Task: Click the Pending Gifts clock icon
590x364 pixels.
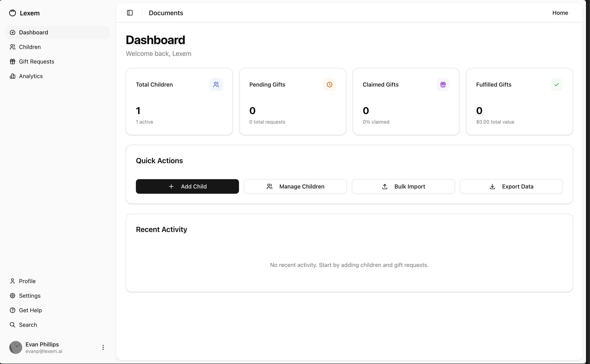Action: 329,85
